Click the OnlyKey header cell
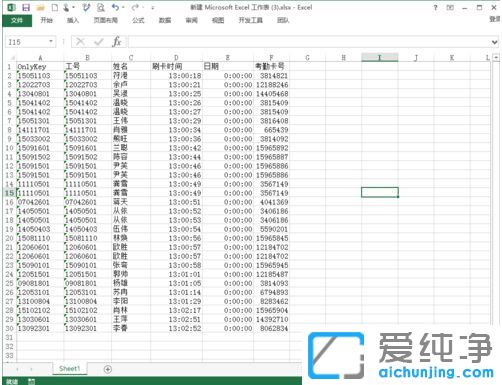The image size is (502, 385). (x=40, y=67)
